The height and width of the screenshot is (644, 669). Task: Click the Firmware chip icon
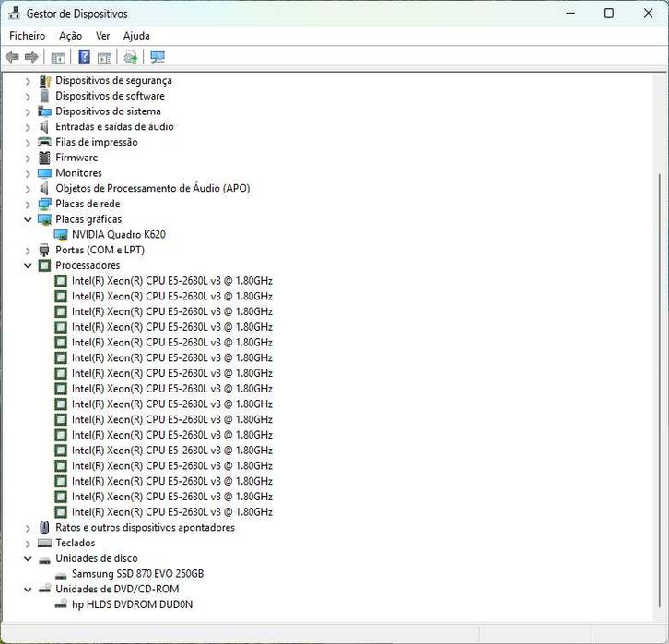pyautogui.click(x=44, y=158)
